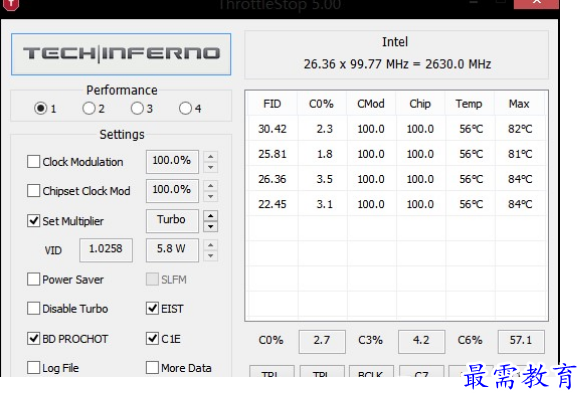Enable the Clock Modulation checkbox

(34, 161)
